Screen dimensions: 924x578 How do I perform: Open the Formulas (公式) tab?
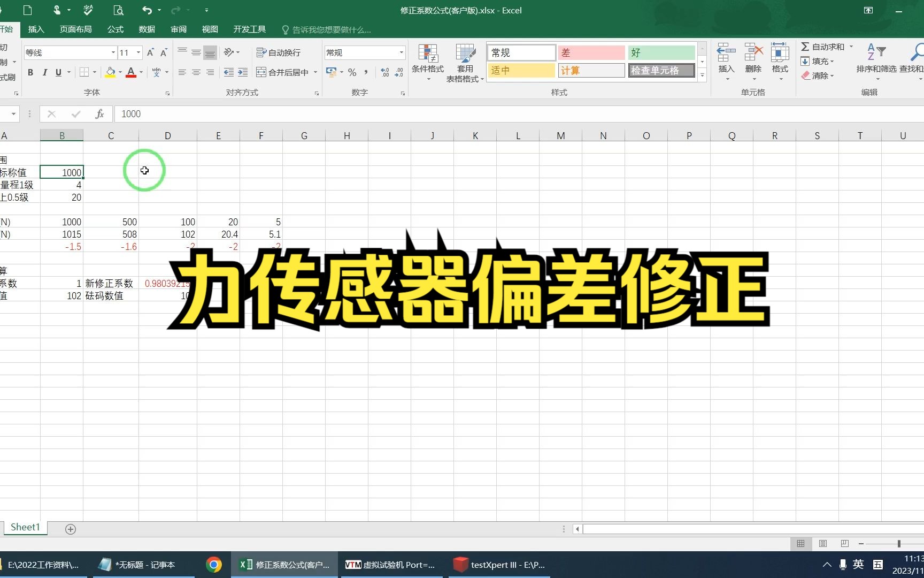pos(115,29)
